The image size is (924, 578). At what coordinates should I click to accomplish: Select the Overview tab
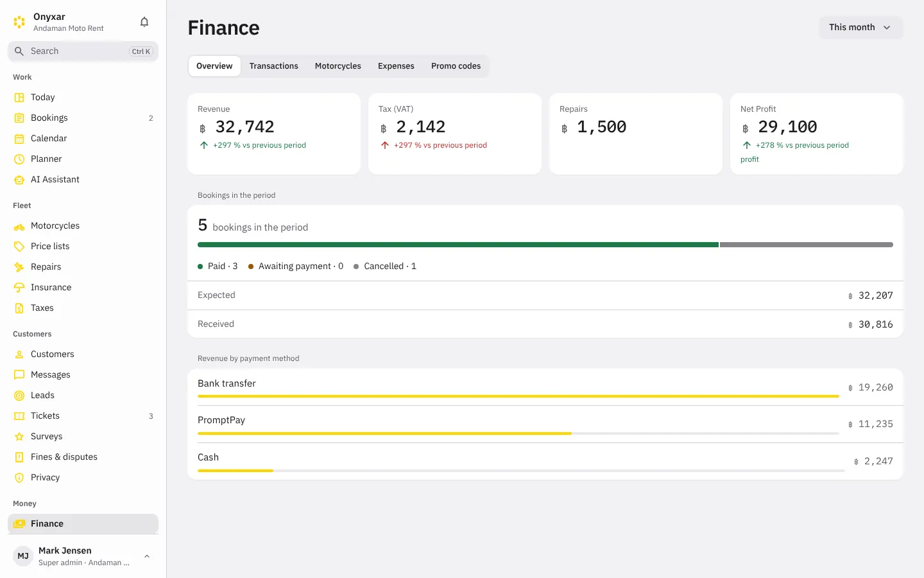(x=214, y=66)
